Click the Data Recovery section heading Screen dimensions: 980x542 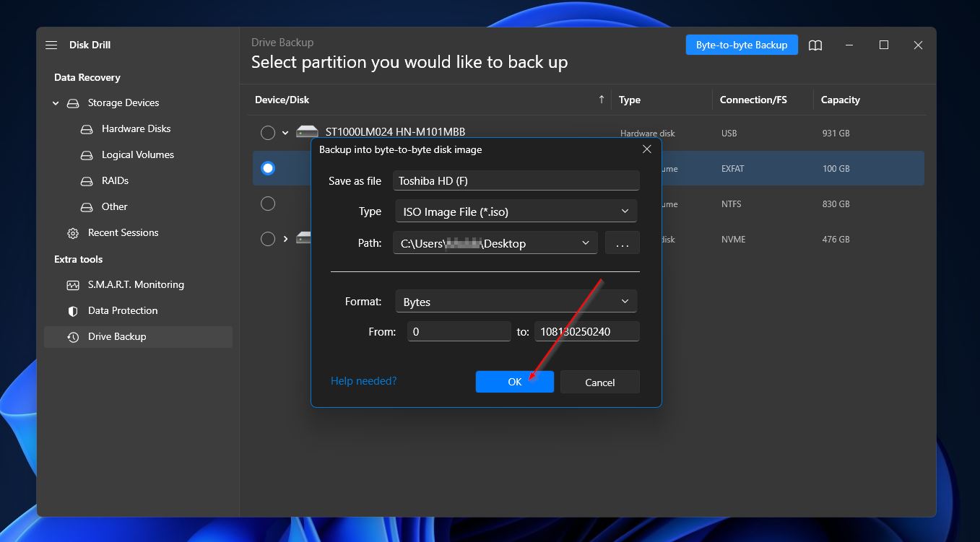[87, 77]
